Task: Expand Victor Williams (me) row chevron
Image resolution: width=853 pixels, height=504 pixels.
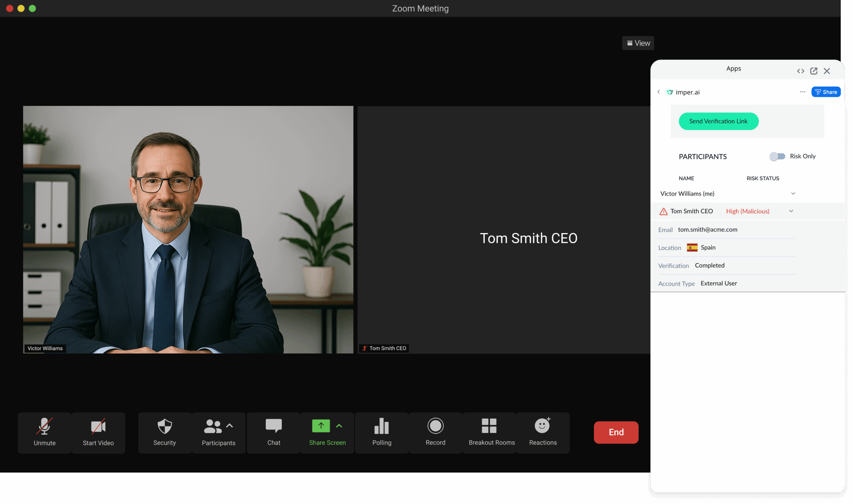Action: click(793, 194)
